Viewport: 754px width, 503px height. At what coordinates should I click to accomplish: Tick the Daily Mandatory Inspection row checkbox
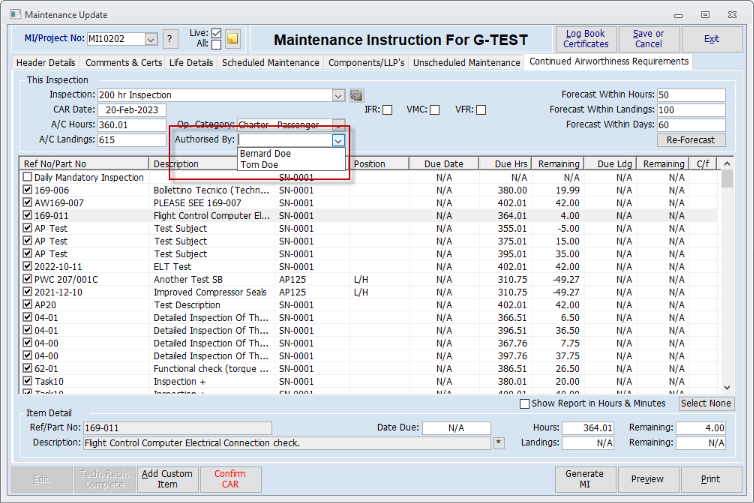coord(27,177)
